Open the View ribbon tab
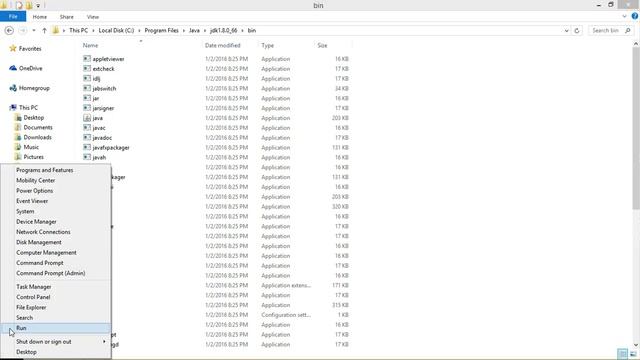The width and height of the screenshot is (640, 360). pyautogui.click(x=93, y=17)
